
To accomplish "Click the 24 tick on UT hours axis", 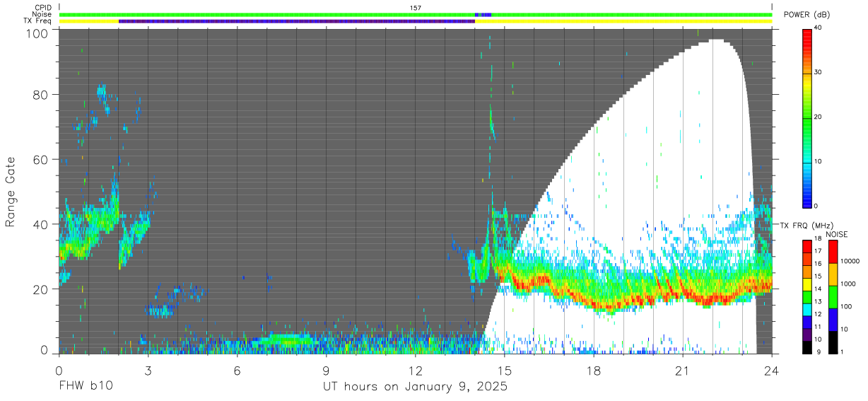I will coord(772,369).
